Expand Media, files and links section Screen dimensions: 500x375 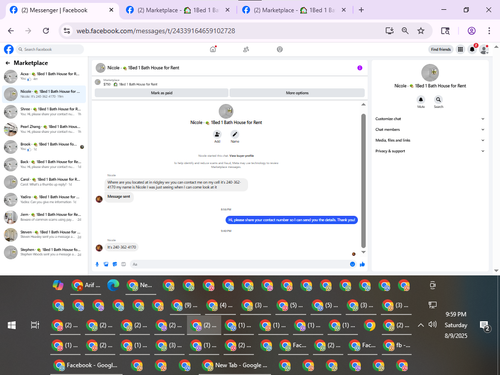(430, 140)
